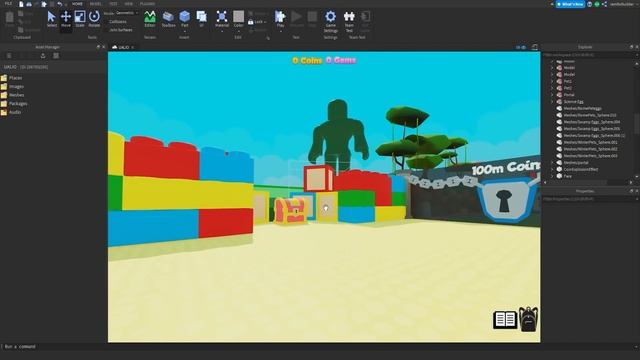Expand the CoinExplosionEffect item
640x360 pixels.
tap(552, 169)
